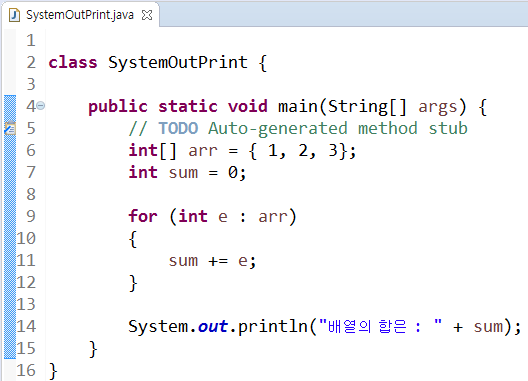Collapse the main method fold marker

[40, 106]
